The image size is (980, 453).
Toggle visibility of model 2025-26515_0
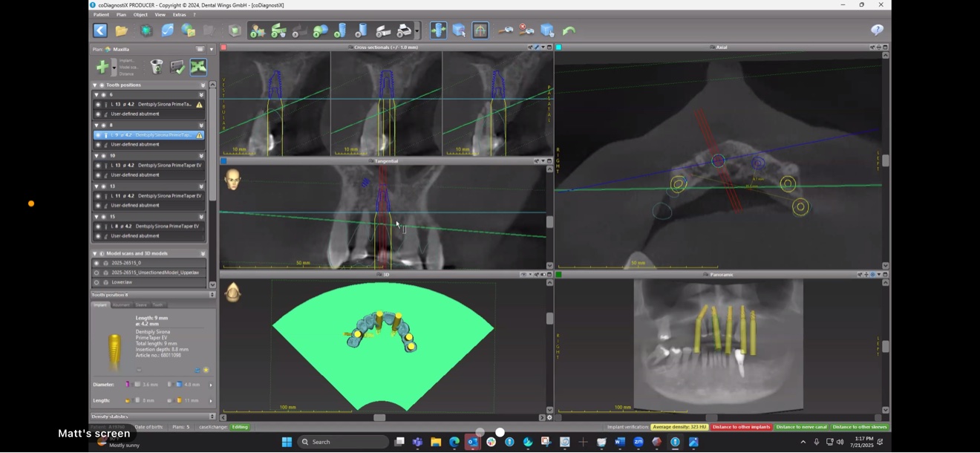pos(97,263)
